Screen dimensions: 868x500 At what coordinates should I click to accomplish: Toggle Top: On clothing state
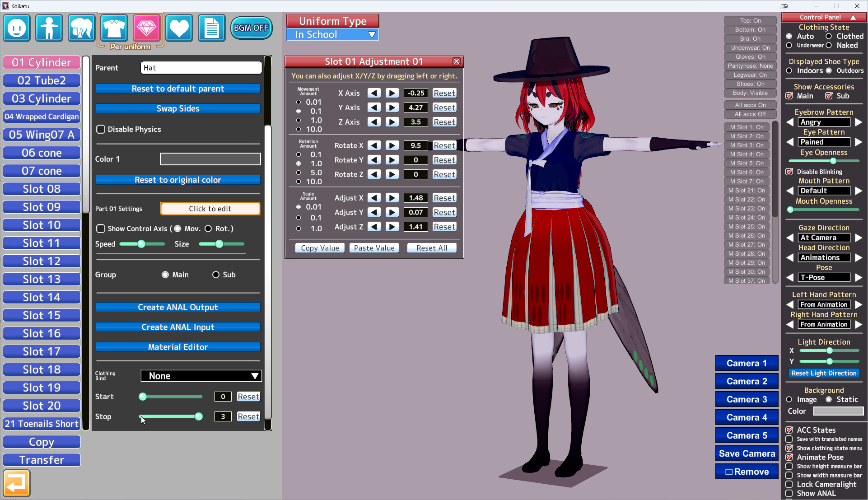click(750, 21)
